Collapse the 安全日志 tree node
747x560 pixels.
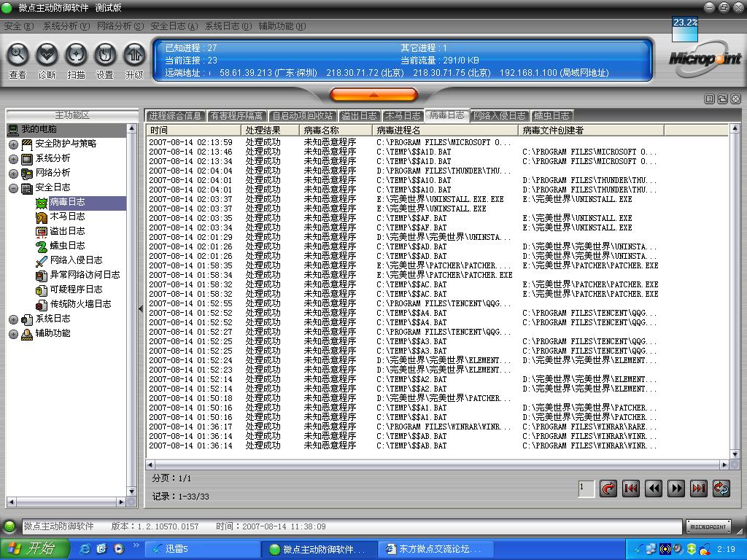pos(13,188)
